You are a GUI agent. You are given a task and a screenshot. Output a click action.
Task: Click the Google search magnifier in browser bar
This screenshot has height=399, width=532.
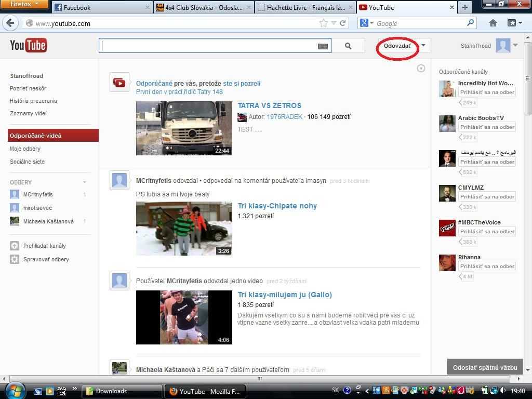click(x=470, y=23)
